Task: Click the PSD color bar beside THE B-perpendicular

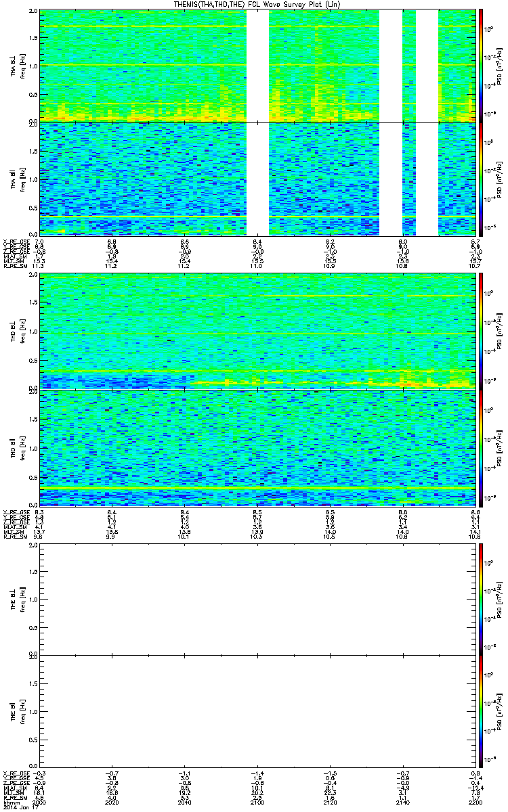Action: pos(481,598)
